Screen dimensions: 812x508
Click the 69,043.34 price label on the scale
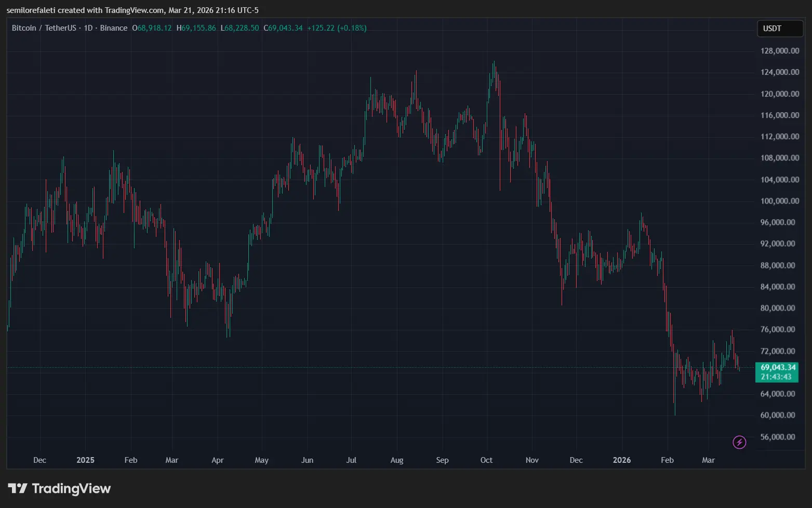(x=777, y=367)
